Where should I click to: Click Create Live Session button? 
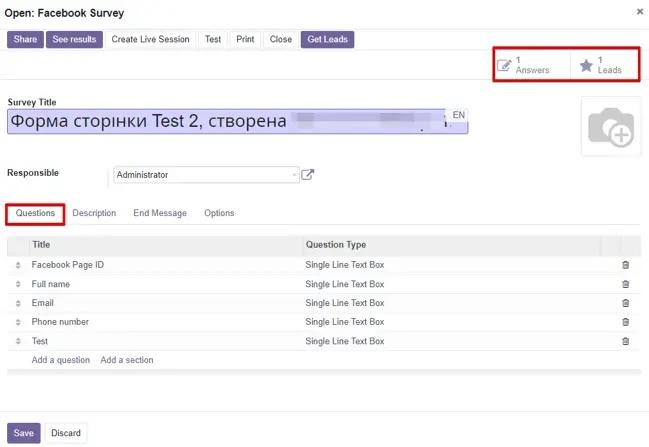[x=150, y=40]
